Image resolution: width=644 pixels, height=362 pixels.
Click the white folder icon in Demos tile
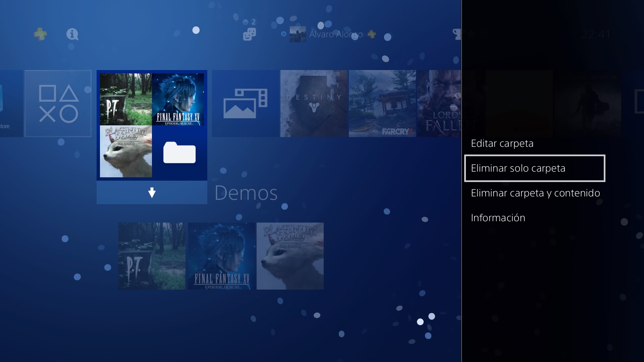tap(179, 153)
